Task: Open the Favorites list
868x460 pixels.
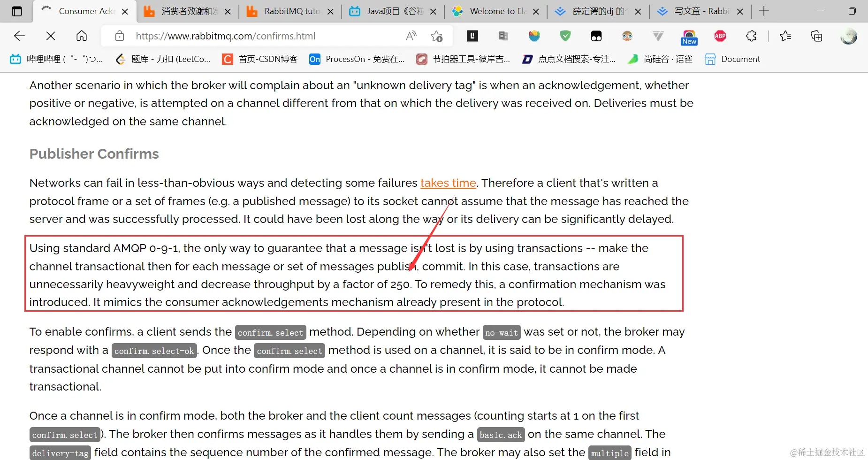Action: (x=785, y=36)
